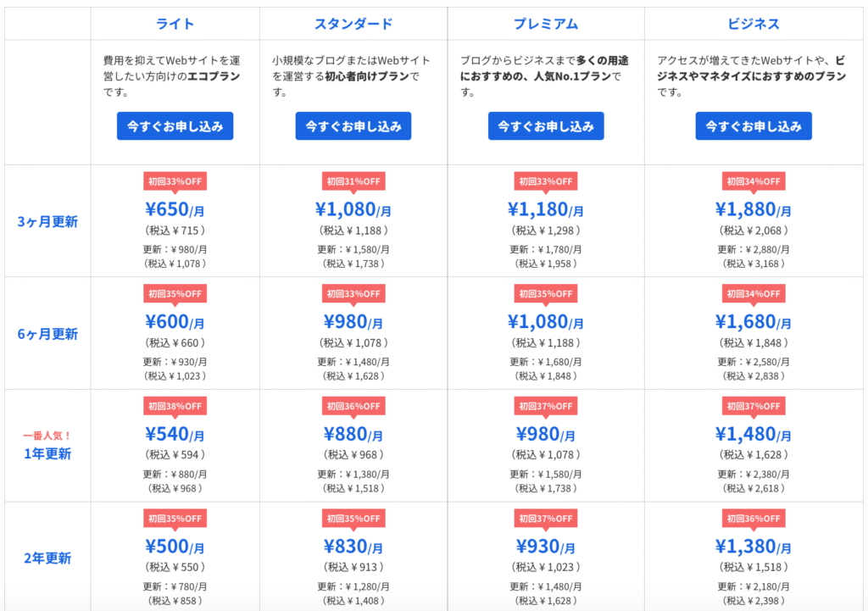
Task: Click ビジネス 2年 初回36%OFF badge
Action: pos(754,519)
